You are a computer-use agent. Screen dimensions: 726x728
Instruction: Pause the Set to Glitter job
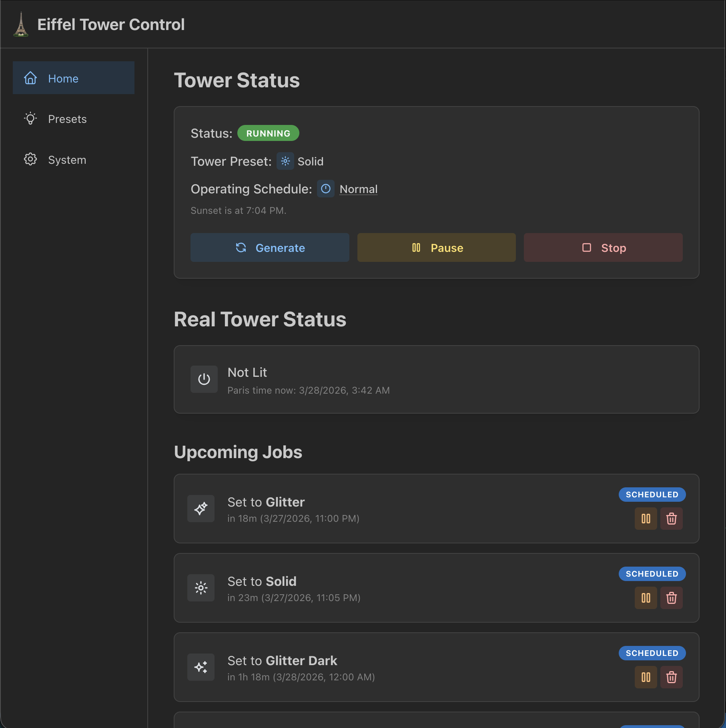coord(646,519)
